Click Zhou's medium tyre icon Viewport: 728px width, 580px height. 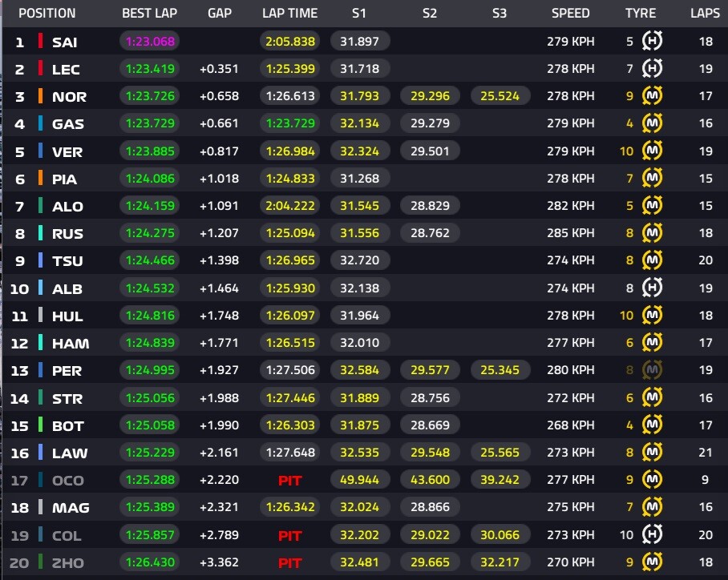(653, 562)
